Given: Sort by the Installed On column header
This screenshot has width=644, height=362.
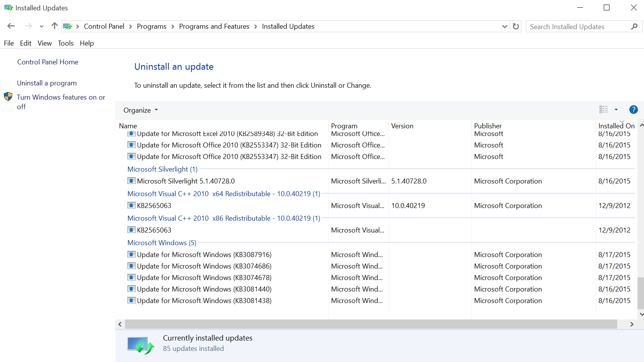Looking at the screenshot, I should point(616,126).
